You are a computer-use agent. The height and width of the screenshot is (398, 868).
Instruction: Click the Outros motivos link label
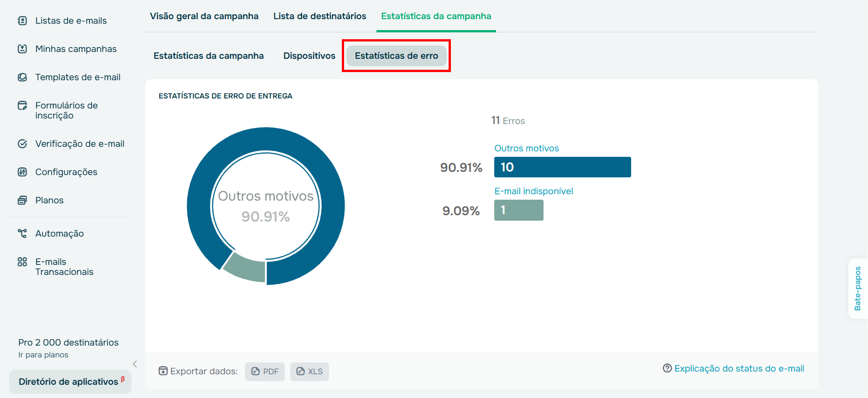[x=527, y=148]
